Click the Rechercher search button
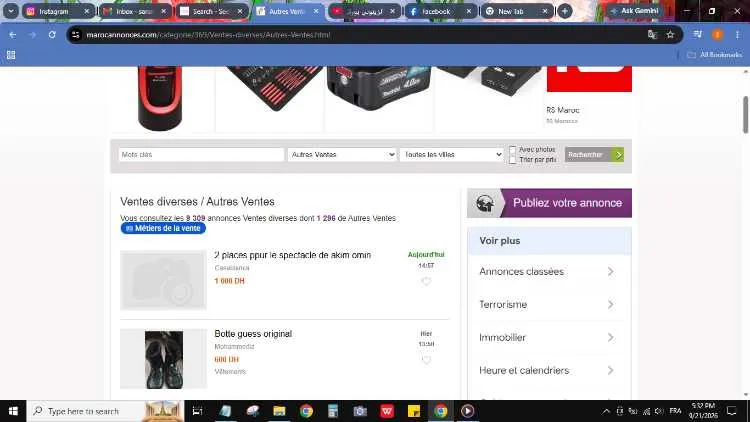 [x=594, y=155]
